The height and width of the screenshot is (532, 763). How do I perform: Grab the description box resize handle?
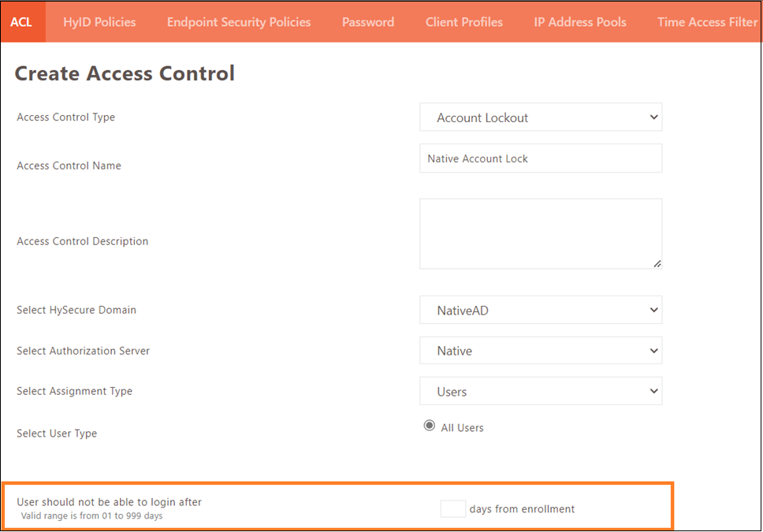[657, 264]
